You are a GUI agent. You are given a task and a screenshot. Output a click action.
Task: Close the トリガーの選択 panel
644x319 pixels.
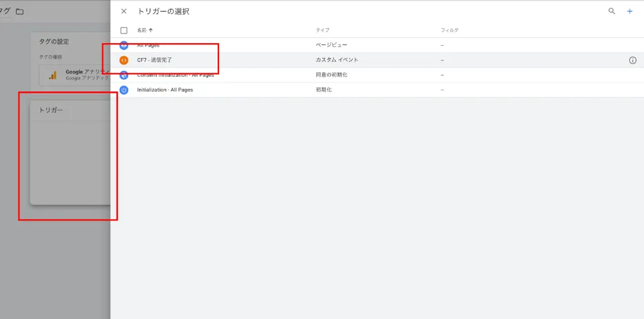coord(124,12)
